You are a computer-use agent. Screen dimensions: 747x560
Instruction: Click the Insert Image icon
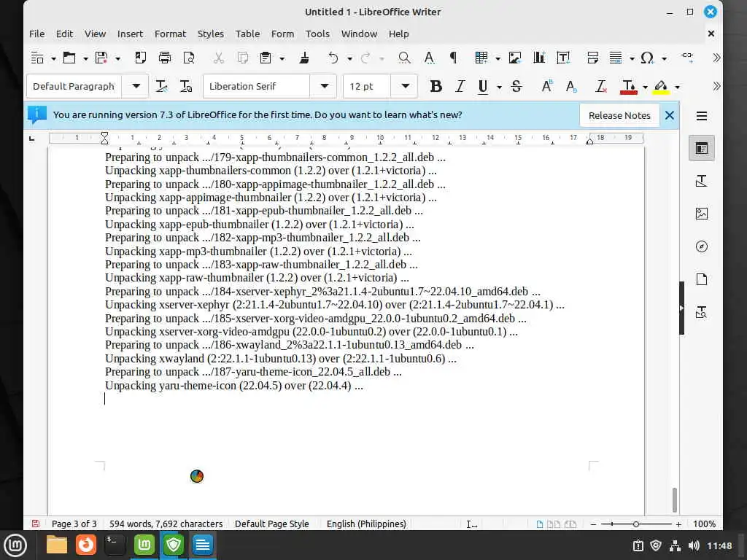514,58
